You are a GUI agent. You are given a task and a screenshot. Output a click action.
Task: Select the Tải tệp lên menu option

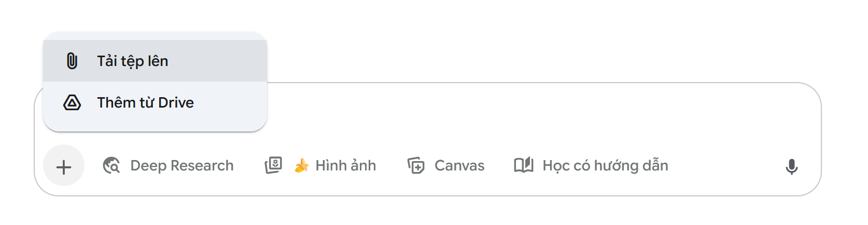[x=133, y=61]
